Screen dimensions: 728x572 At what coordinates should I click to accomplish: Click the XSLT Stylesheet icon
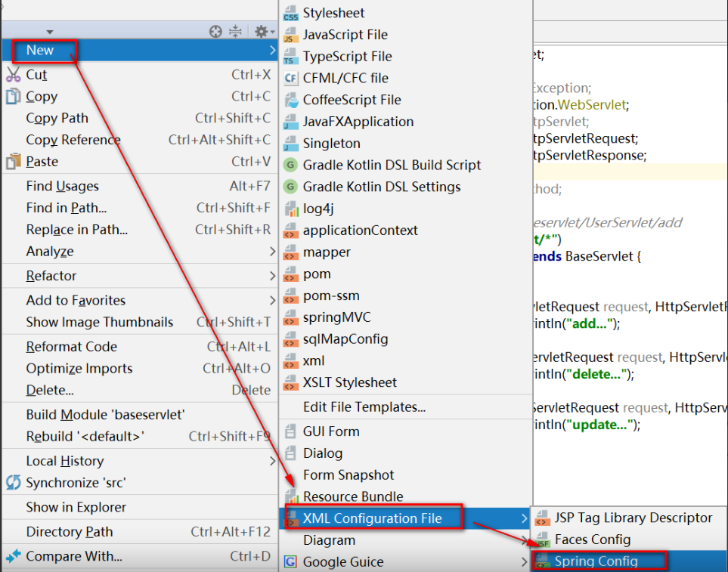click(x=290, y=383)
